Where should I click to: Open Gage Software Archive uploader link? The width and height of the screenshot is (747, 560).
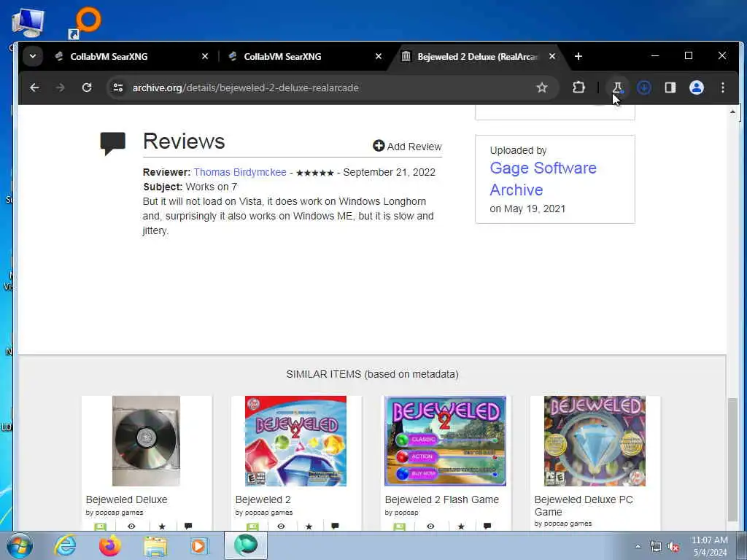tap(543, 179)
